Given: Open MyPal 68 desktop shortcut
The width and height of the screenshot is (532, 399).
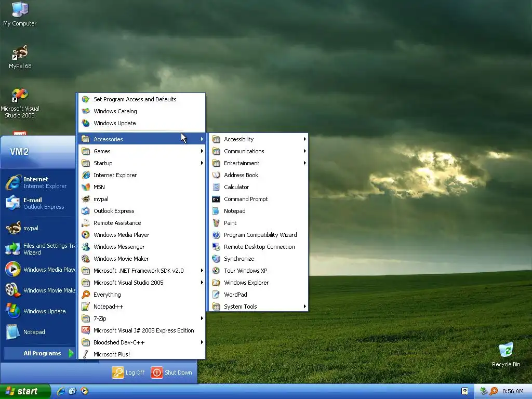Looking at the screenshot, I should pos(20,57).
